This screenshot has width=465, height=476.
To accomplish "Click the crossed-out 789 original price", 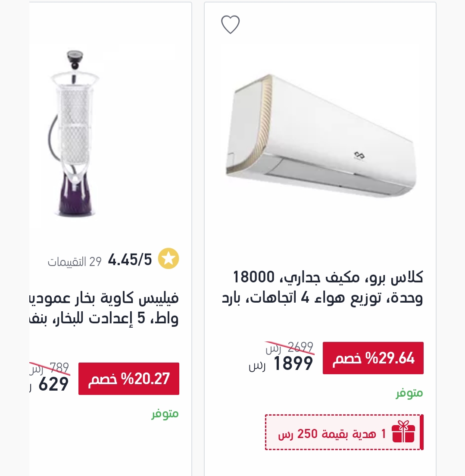I will 50,368.
